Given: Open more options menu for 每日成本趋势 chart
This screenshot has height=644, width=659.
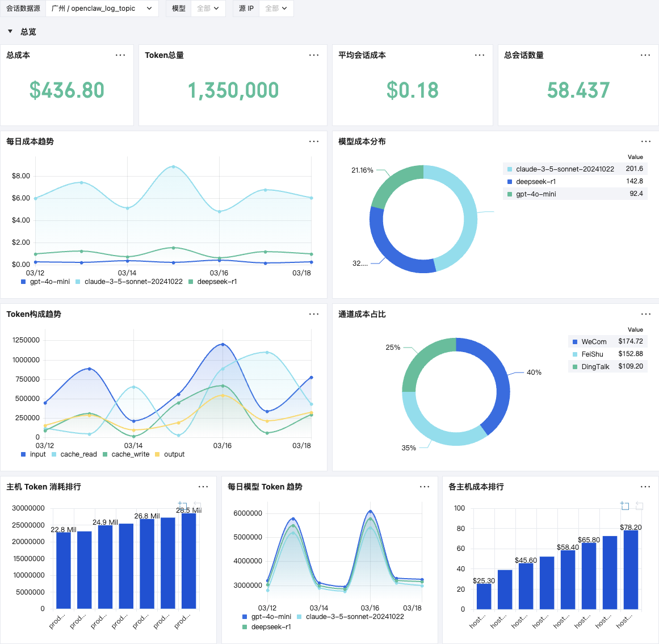Looking at the screenshot, I should (314, 141).
